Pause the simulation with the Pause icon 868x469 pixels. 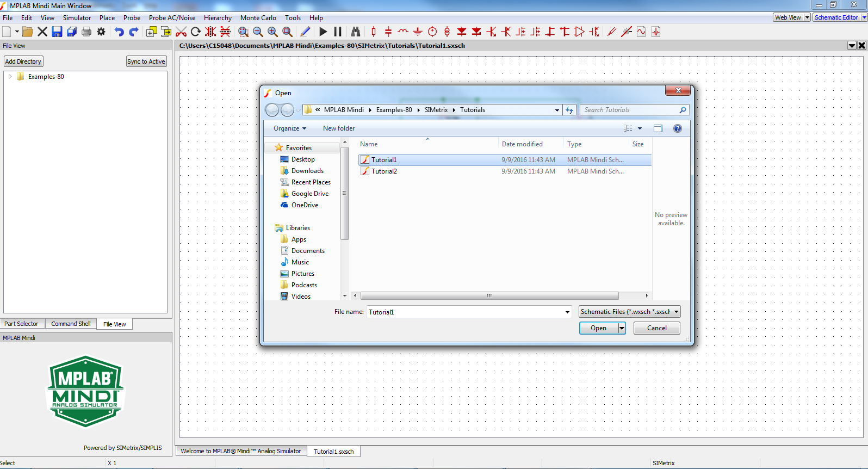click(338, 32)
